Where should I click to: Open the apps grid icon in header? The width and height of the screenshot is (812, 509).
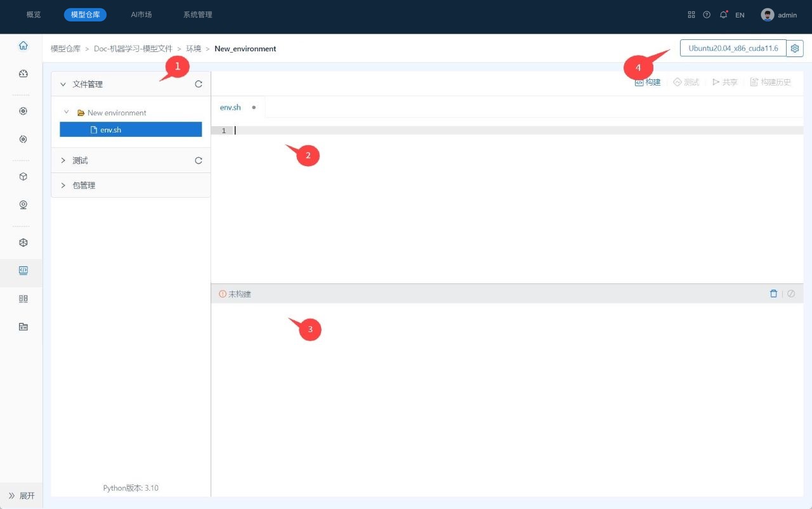691,15
